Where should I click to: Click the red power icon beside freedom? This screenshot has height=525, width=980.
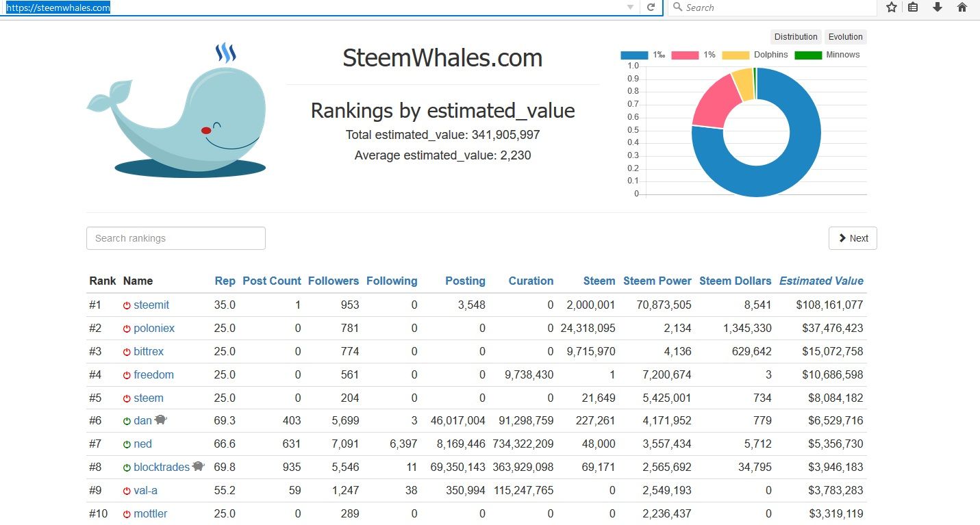(127, 375)
